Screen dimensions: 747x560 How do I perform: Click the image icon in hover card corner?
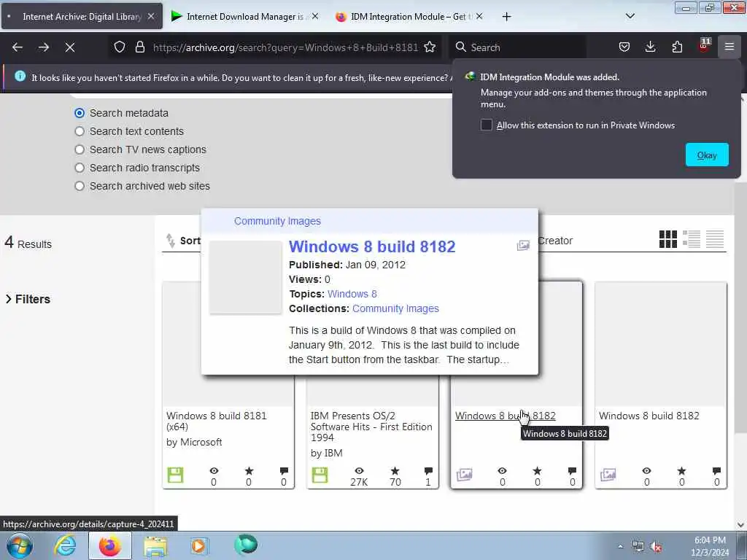click(523, 245)
